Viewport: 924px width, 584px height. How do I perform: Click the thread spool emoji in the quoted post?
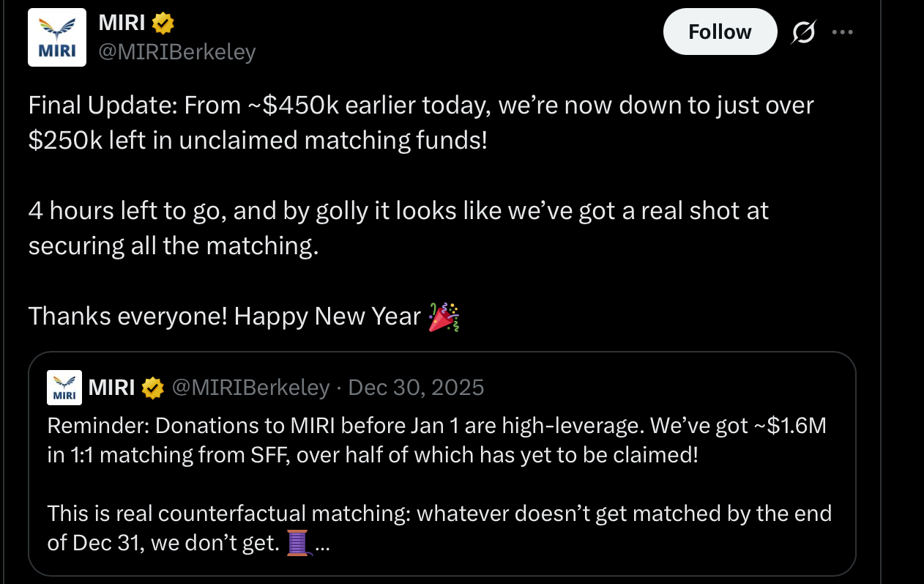[297, 544]
